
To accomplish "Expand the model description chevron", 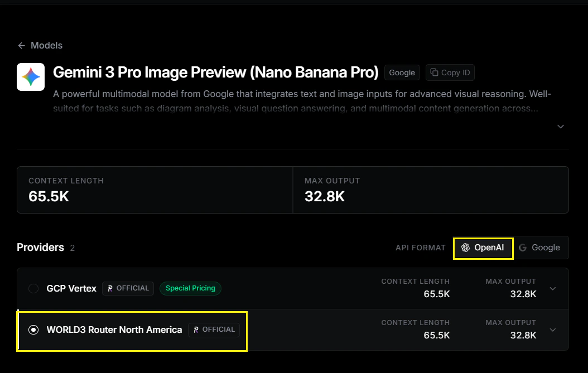I will [x=561, y=127].
